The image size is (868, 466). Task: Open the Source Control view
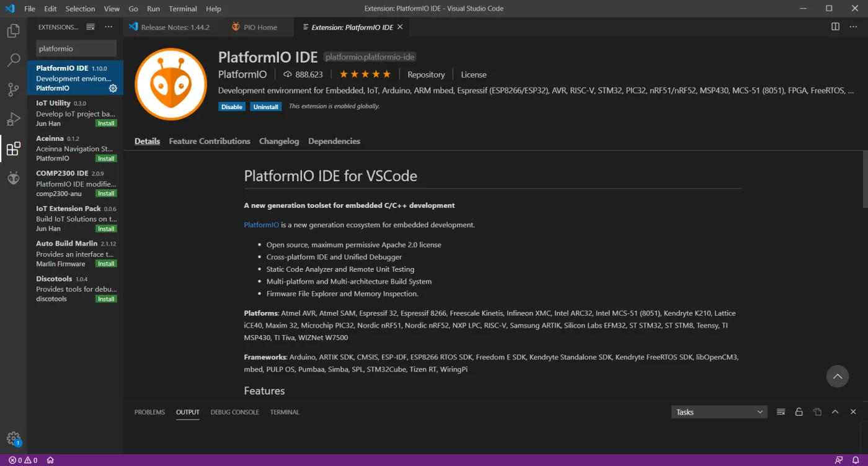[x=13, y=90]
